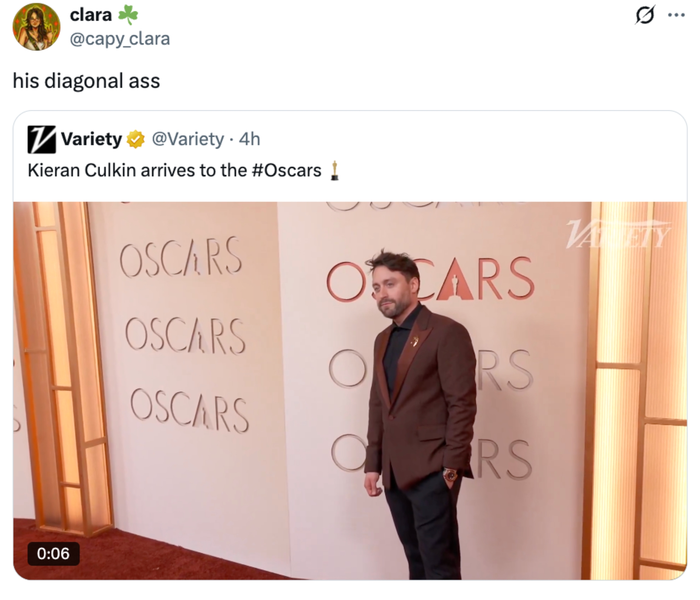Click the @capy_clara handle
Image resolution: width=700 pixels, height=600 pixels.
[120, 40]
